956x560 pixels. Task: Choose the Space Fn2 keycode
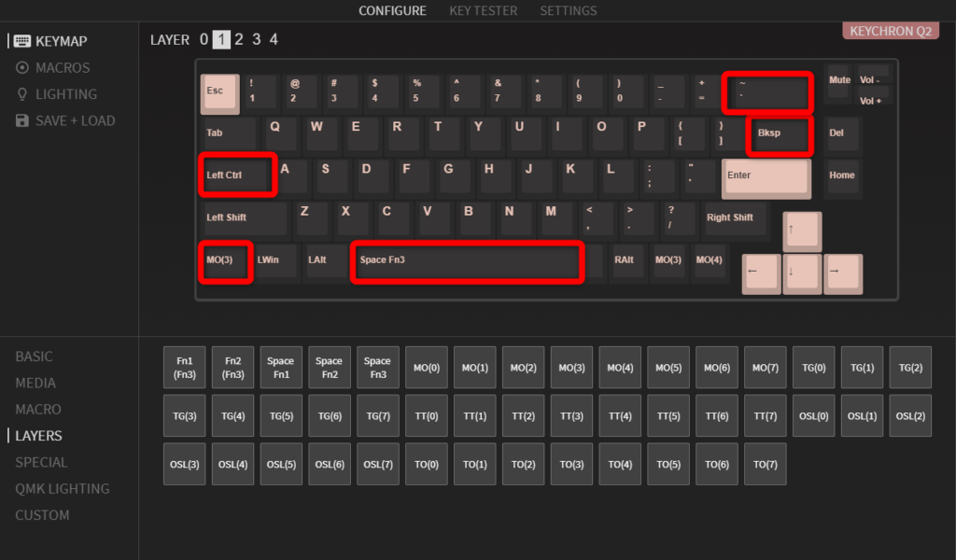tap(330, 368)
